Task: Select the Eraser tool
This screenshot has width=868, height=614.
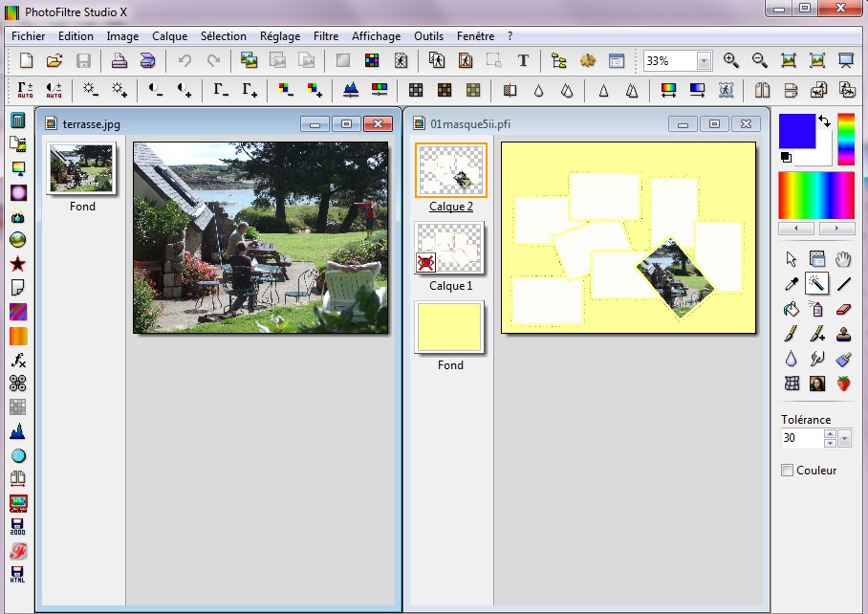Action: tap(843, 309)
